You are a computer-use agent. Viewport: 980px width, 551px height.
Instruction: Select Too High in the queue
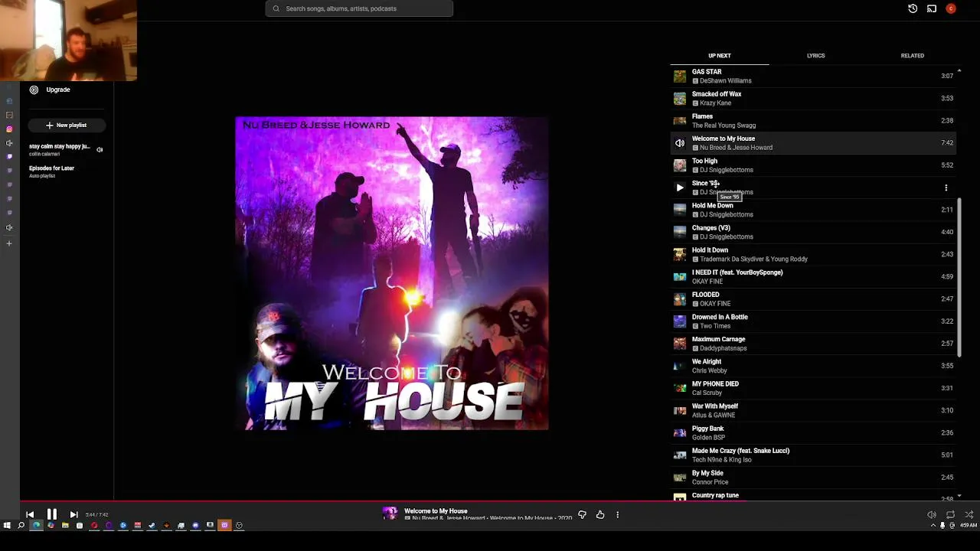click(x=813, y=165)
